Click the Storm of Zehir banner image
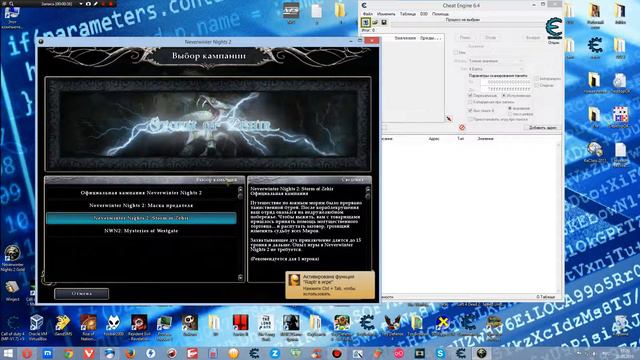Screen dimensions: 640x360 [208, 124]
